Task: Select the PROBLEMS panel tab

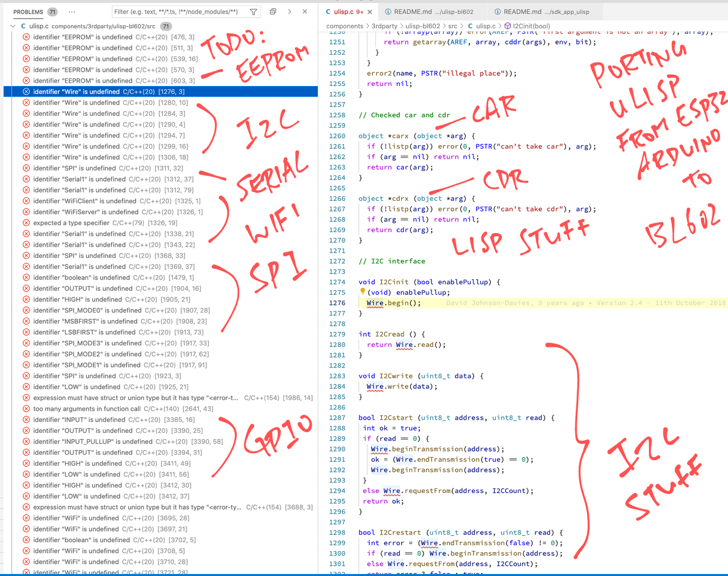Action: (x=28, y=12)
